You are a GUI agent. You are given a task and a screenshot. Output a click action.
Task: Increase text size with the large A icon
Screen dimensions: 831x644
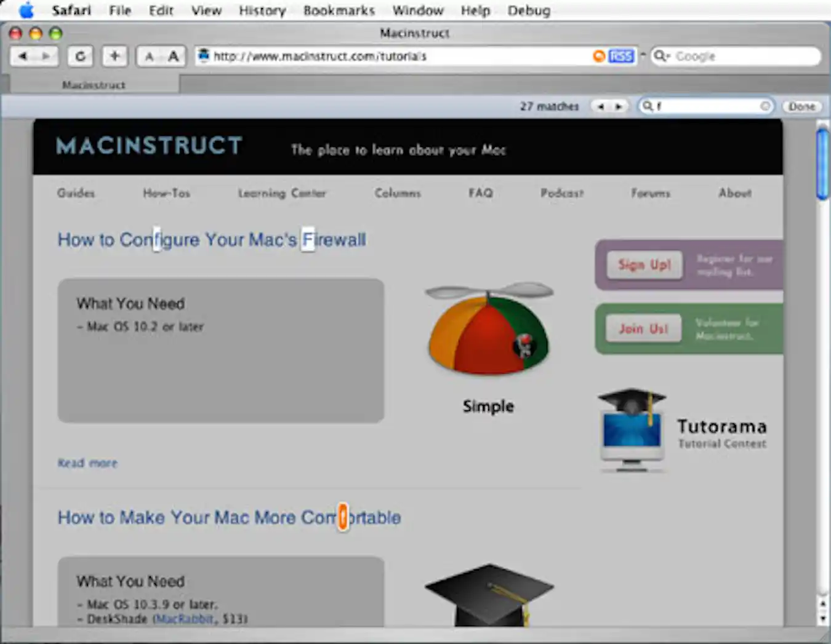pyautogui.click(x=173, y=56)
